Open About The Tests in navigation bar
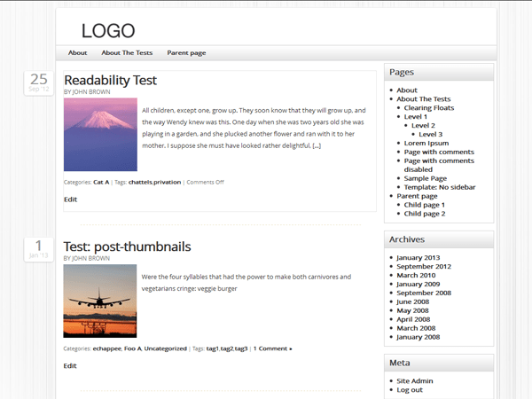 pos(127,52)
